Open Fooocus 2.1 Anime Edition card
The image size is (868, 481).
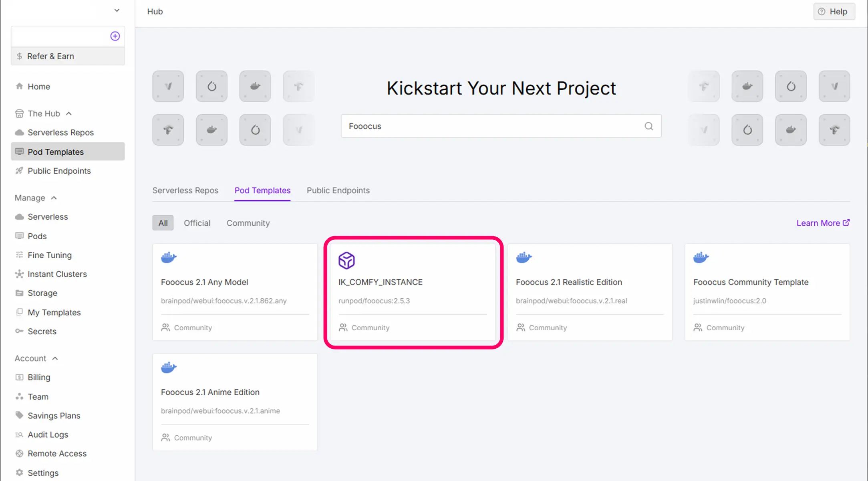(235, 402)
